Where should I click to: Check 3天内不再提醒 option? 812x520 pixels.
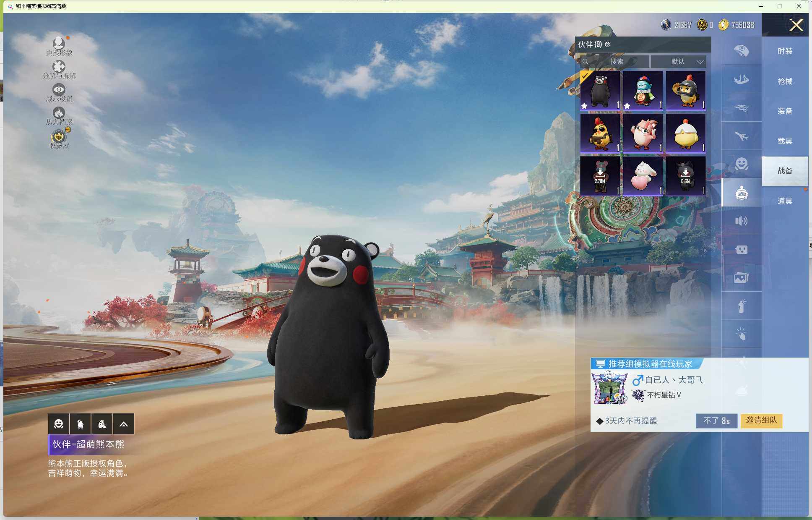pyautogui.click(x=627, y=421)
